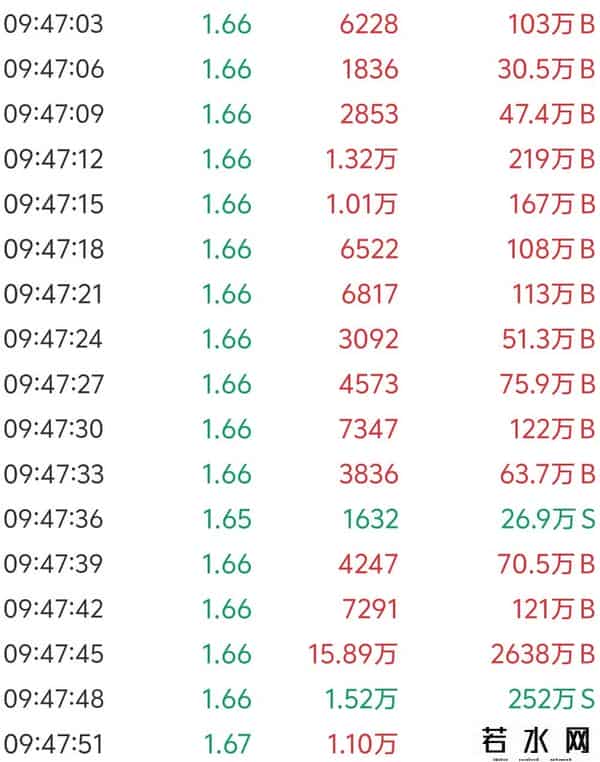
Task: Click the volume value 1836
Action: 369,69
